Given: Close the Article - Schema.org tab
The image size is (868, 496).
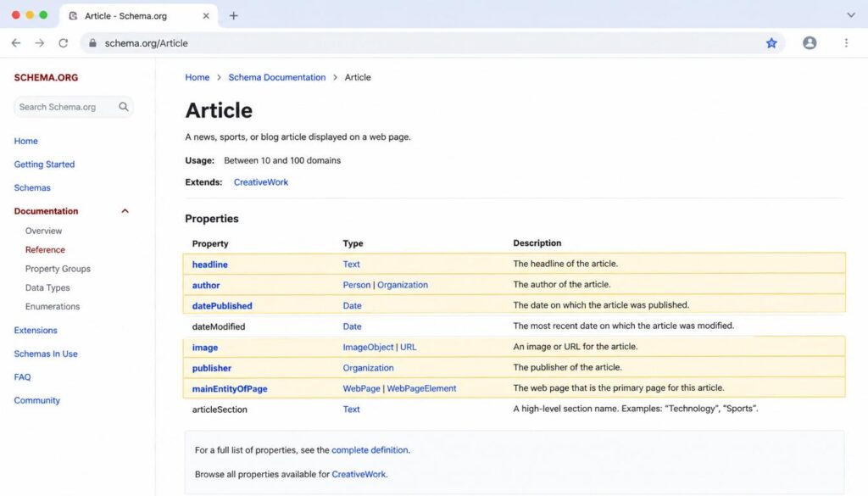Looking at the screenshot, I should (x=206, y=16).
